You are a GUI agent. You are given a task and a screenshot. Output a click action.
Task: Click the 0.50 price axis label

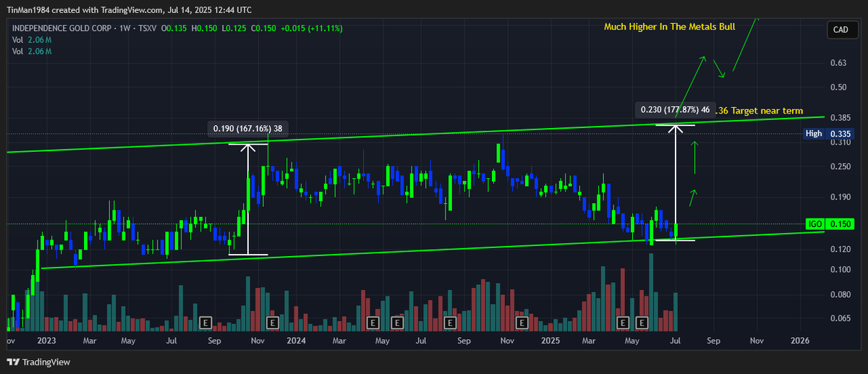[838, 88]
